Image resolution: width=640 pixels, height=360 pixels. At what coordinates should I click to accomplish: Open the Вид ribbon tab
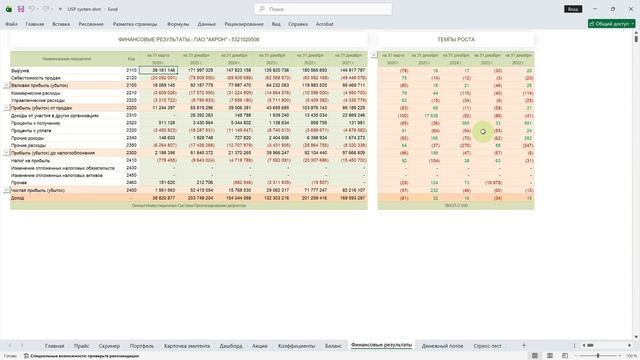click(276, 24)
